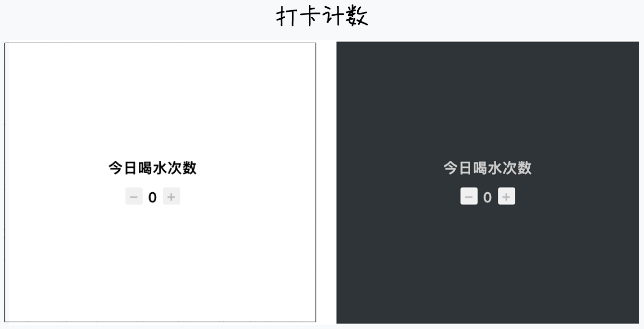
Task: Increase the count in the dark panel
Action: point(507,197)
